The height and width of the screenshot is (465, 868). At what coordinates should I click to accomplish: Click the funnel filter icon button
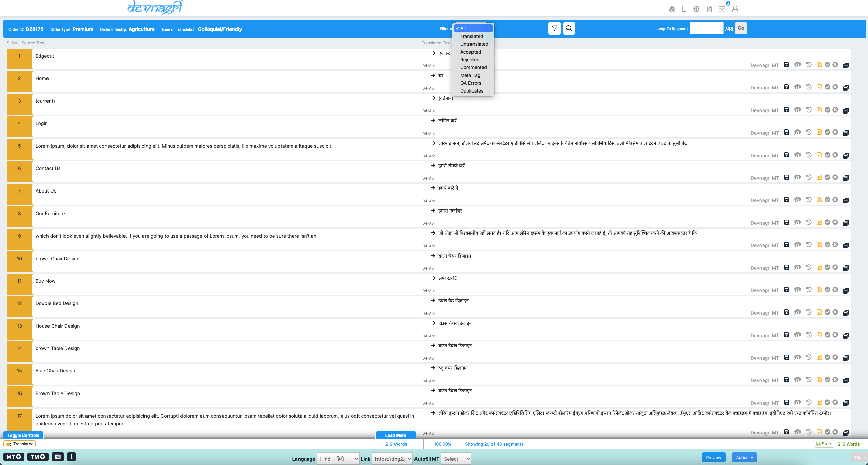[x=554, y=28]
